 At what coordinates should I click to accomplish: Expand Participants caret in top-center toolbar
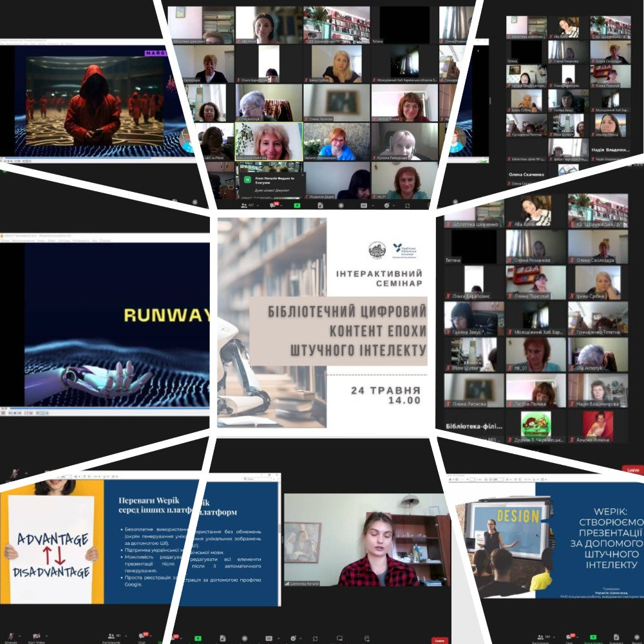pos(259,205)
